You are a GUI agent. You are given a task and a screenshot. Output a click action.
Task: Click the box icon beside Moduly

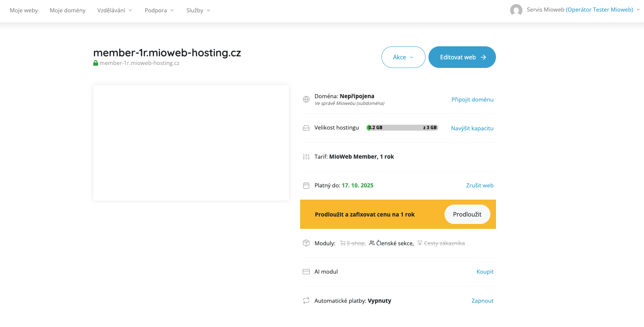click(306, 243)
